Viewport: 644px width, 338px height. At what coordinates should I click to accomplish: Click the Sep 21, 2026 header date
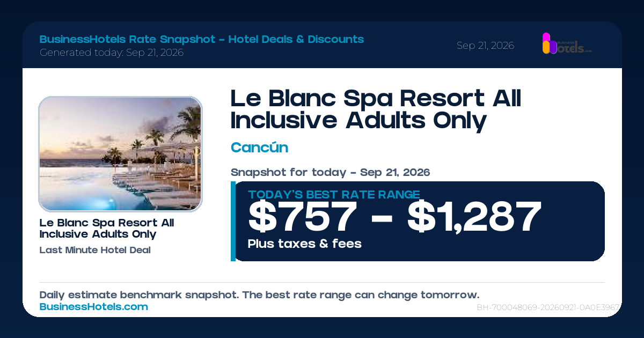(485, 46)
